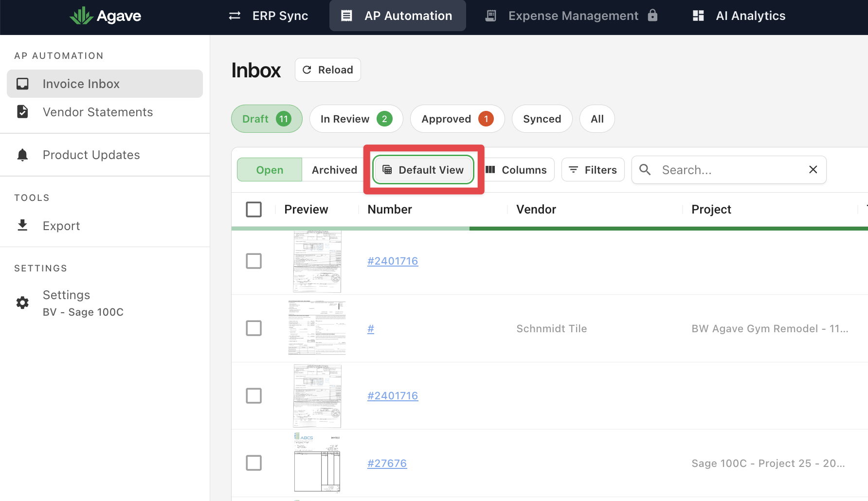Open preview thumbnail of Schnmidt Tile invoice
Viewport: 868px width, 501px height.
click(317, 328)
